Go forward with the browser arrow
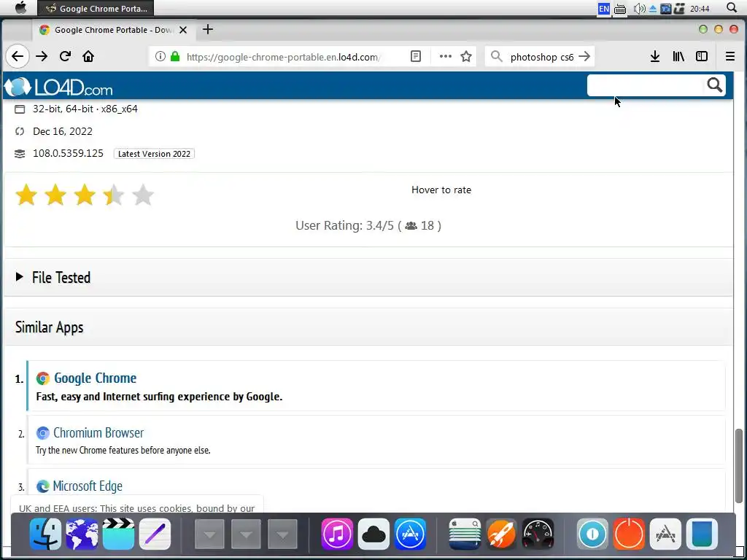The width and height of the screenshot is (747, 560). 42,56
